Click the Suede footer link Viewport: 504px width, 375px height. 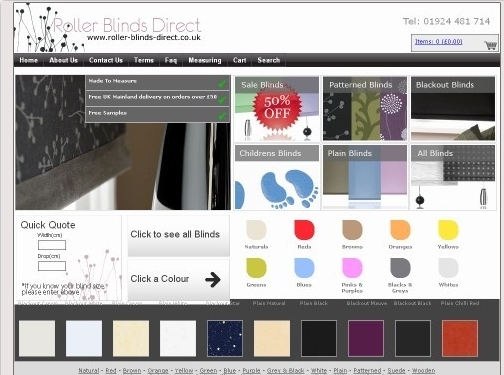tap(396, 370)
